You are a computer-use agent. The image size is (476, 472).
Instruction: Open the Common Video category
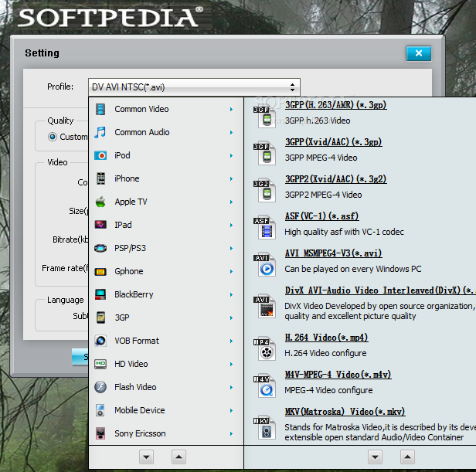[165, 109]
